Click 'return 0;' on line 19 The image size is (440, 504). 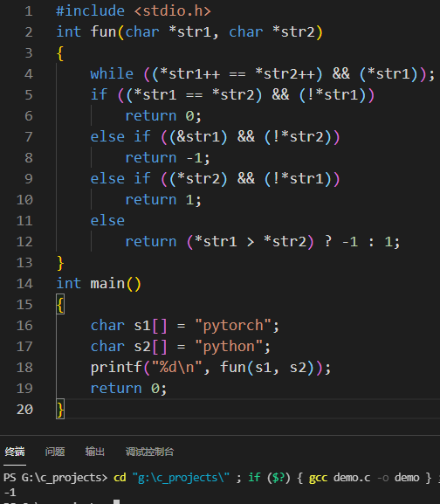(129, 389)
